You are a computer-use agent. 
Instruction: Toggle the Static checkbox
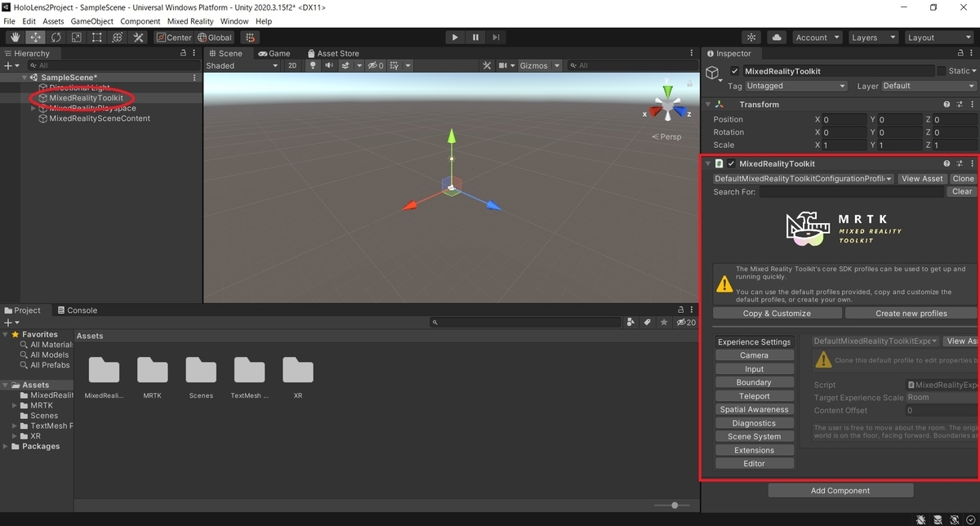click(942, 71)
